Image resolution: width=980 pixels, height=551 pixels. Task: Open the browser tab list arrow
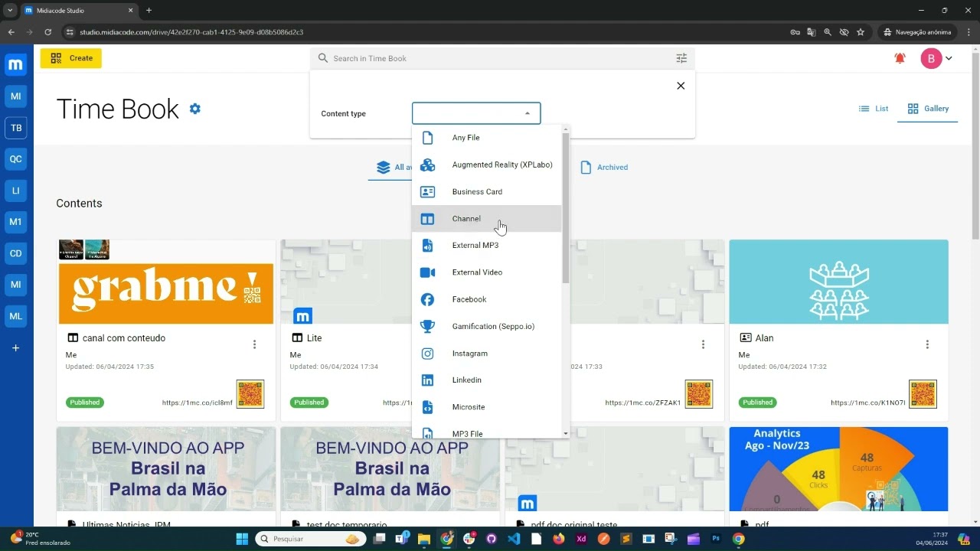click(x=10, y=10)
